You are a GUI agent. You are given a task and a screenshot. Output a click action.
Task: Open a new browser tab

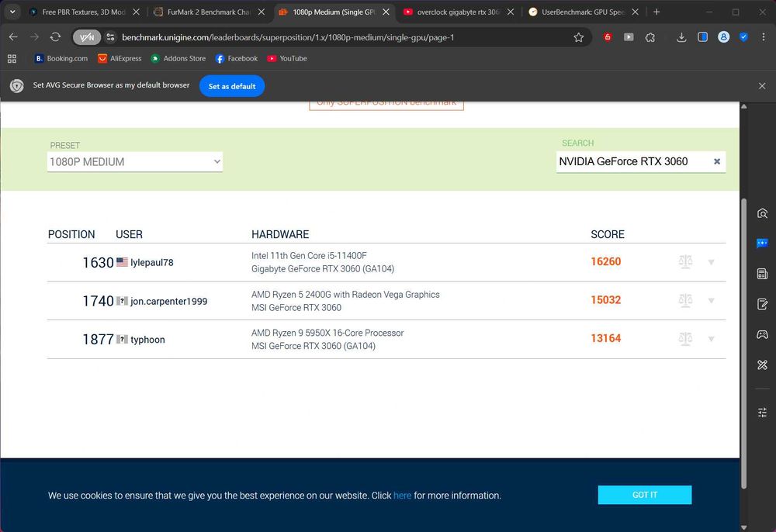click(656, 12)
